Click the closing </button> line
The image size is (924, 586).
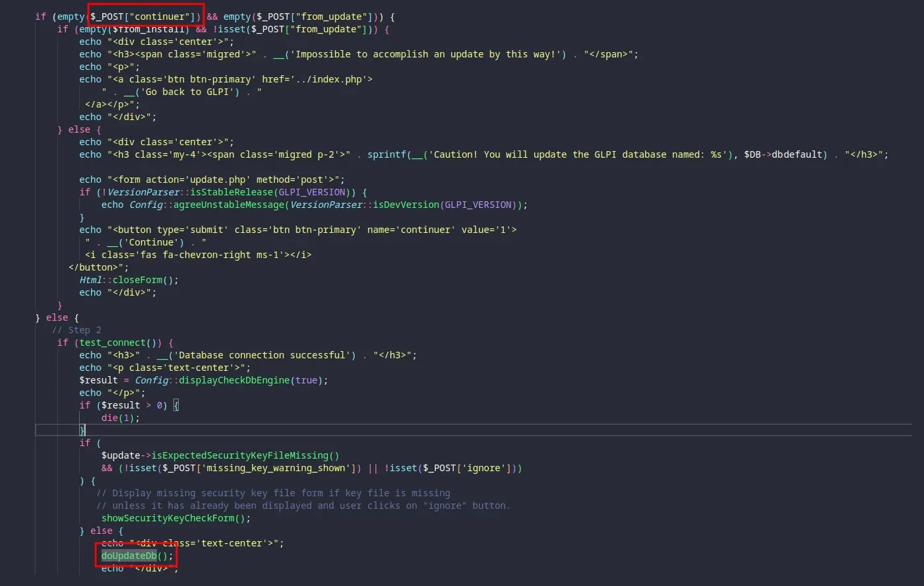(x=98, y=267)
